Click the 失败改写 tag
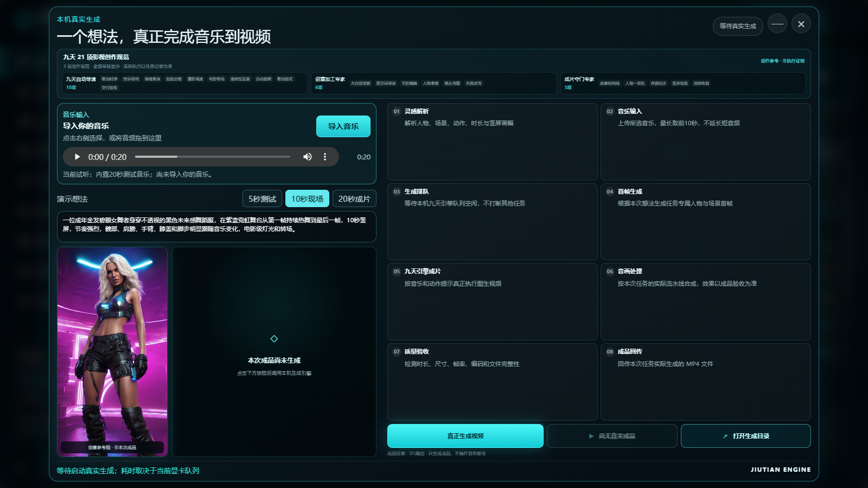 pyautogui.click(x=474, y=84)
